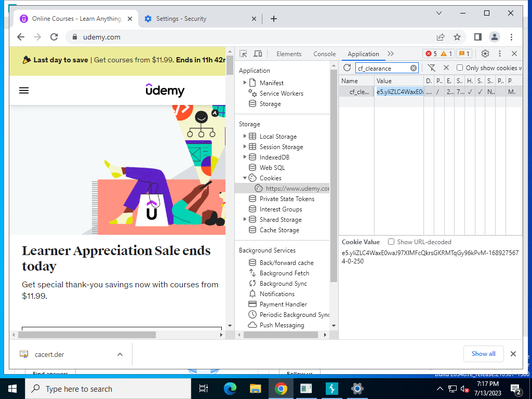Click the Show all downloads button
The height and width of the screenshot is (399, 532).
484,354
